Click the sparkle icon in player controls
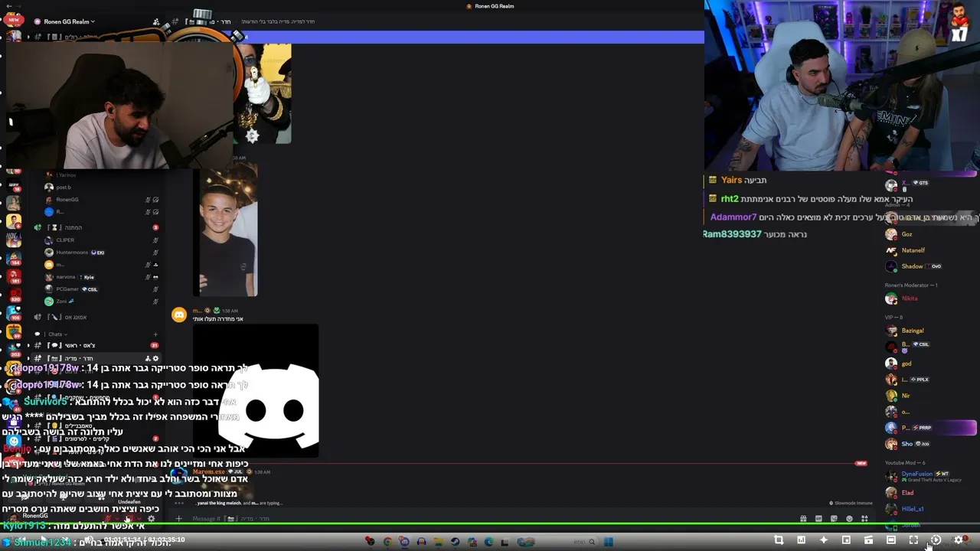The height and width of the screenshot is (551, 980). coord(824,540)
